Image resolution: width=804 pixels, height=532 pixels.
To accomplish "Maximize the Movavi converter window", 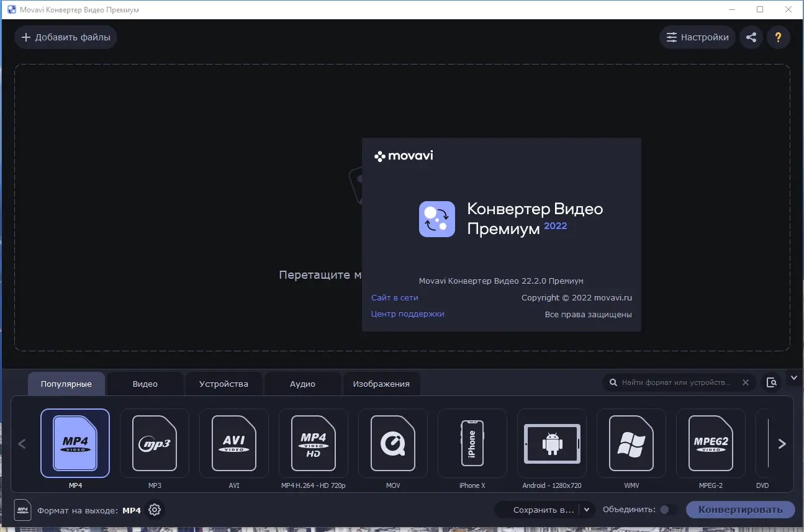I will click(760, 9).
